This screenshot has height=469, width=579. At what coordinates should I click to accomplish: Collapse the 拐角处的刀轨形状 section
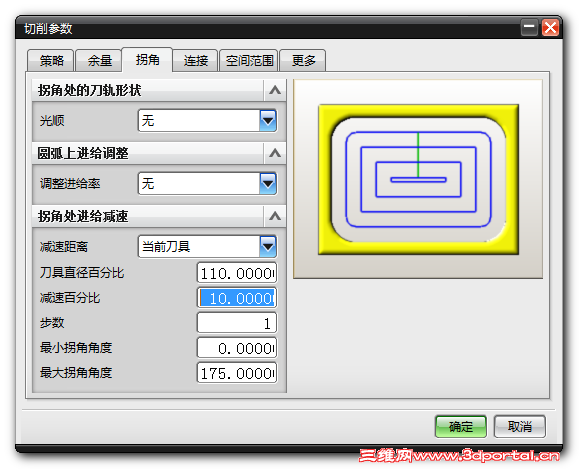click(275, 90)
